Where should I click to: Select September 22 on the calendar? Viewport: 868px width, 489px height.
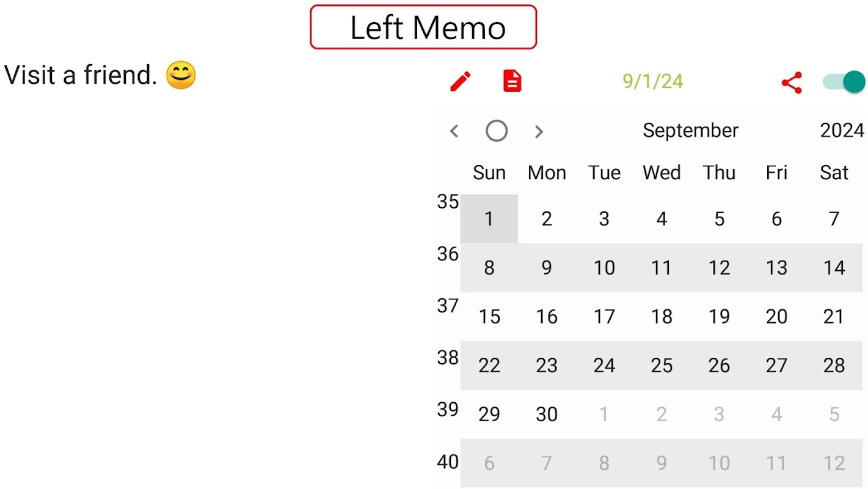click(489, 366)
